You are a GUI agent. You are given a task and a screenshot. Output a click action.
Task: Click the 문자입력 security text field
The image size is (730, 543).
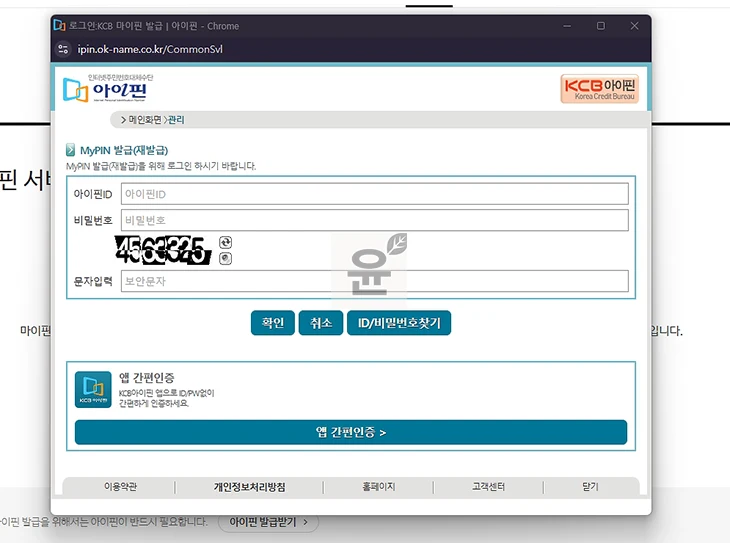point(374,281)
